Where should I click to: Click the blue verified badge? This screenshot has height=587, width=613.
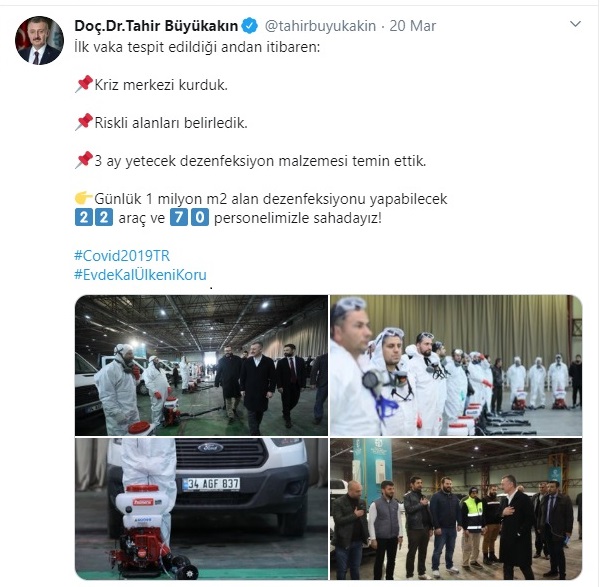coord(249,26)
